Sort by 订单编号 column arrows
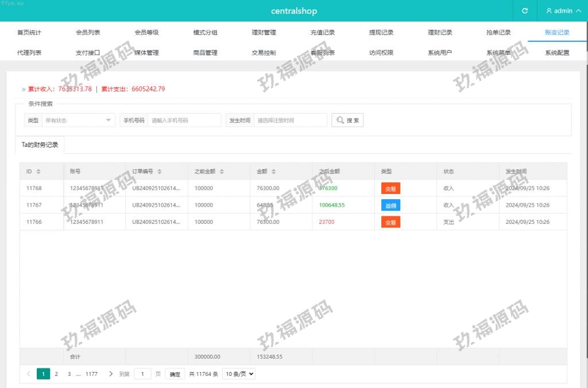Image resolution: width=588 pixels, height=388 pixels. tap(160, 172)
